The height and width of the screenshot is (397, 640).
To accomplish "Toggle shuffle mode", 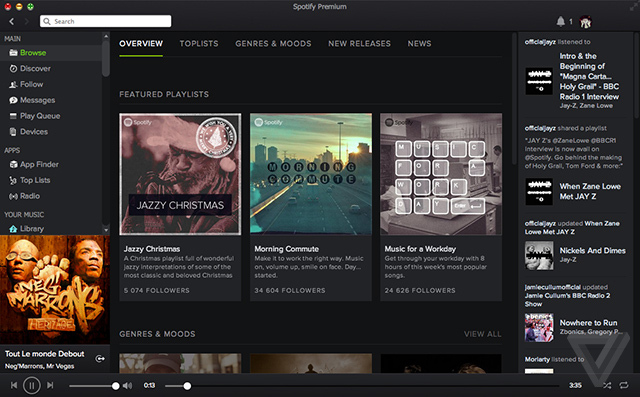I will [x=607, y=385].
